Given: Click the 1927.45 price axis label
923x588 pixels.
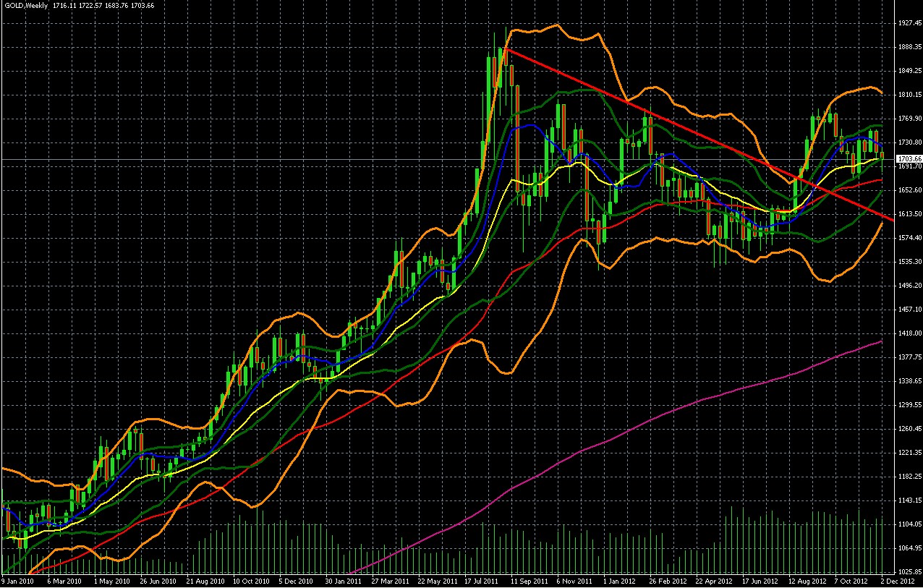Looking at the screenshot, I should tap(909, 23).
